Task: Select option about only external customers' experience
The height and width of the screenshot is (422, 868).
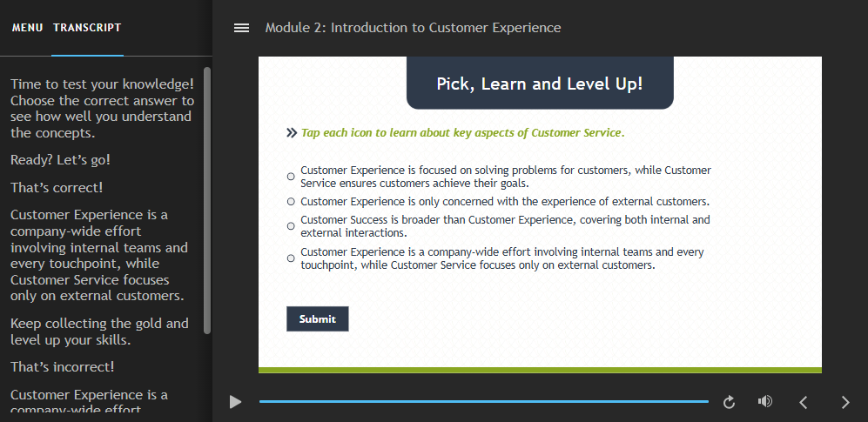Action: tap(291, 201)
